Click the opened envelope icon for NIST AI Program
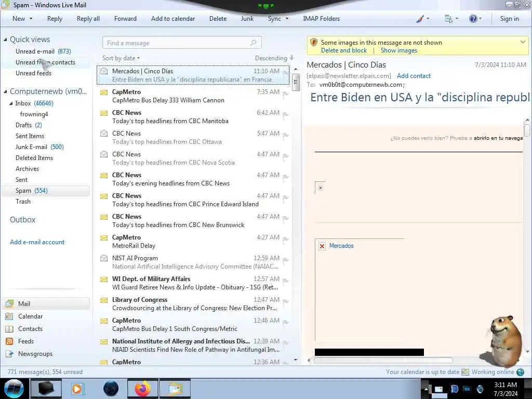 pyautogui.click(x=104, y=258)
